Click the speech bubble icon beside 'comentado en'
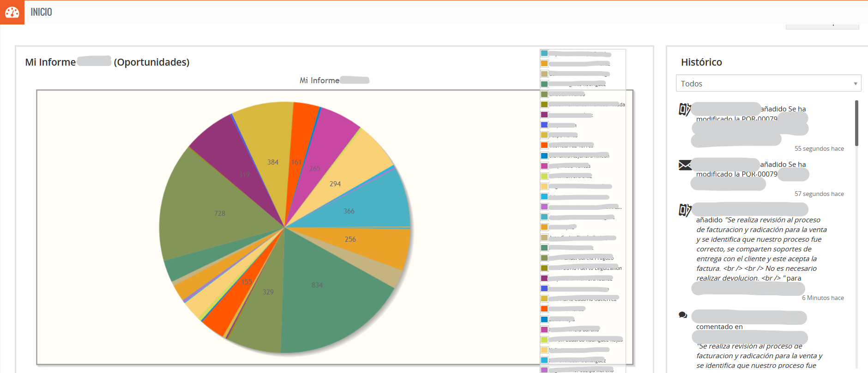 (x=683, y=315)
